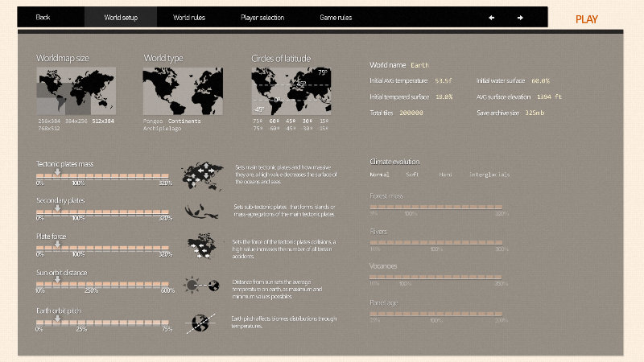Select 384x256 worldmap size
This screenshot has height=362, width=644.
76,121
